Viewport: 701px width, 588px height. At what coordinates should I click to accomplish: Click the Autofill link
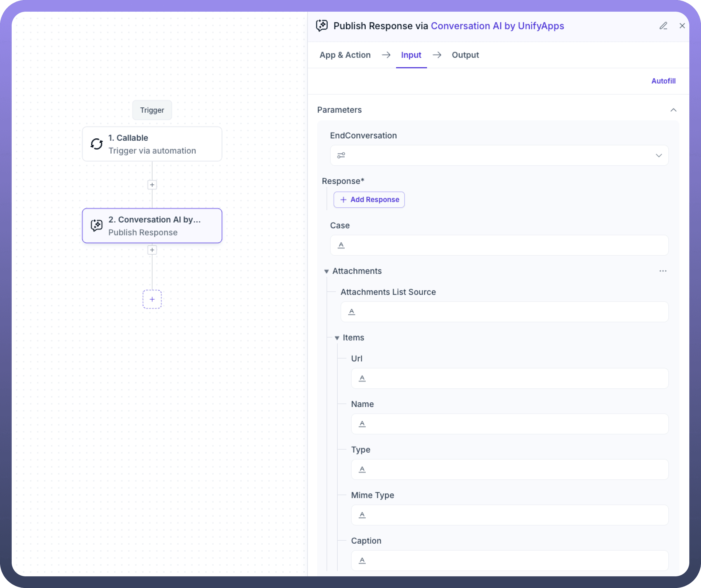coord(663,81)
